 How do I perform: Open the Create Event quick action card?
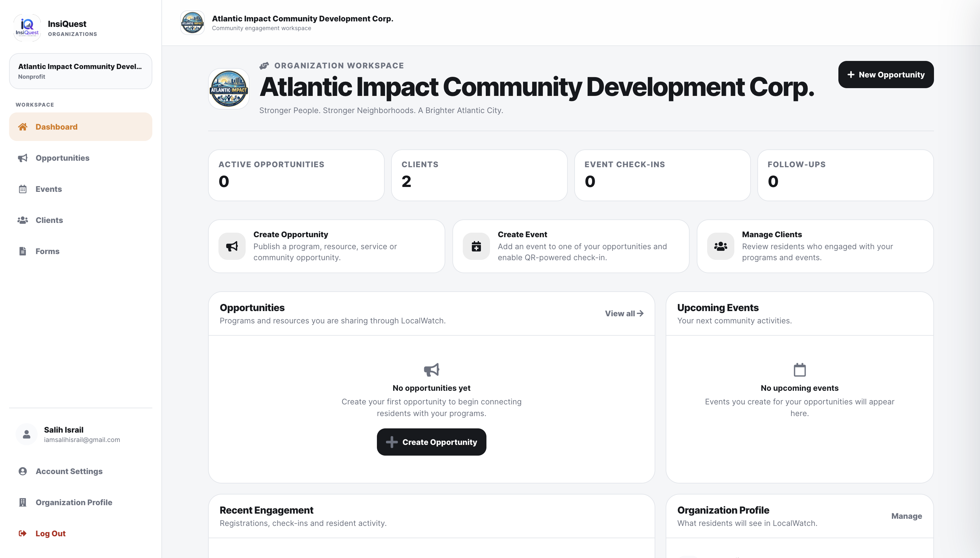click(571, 246)
